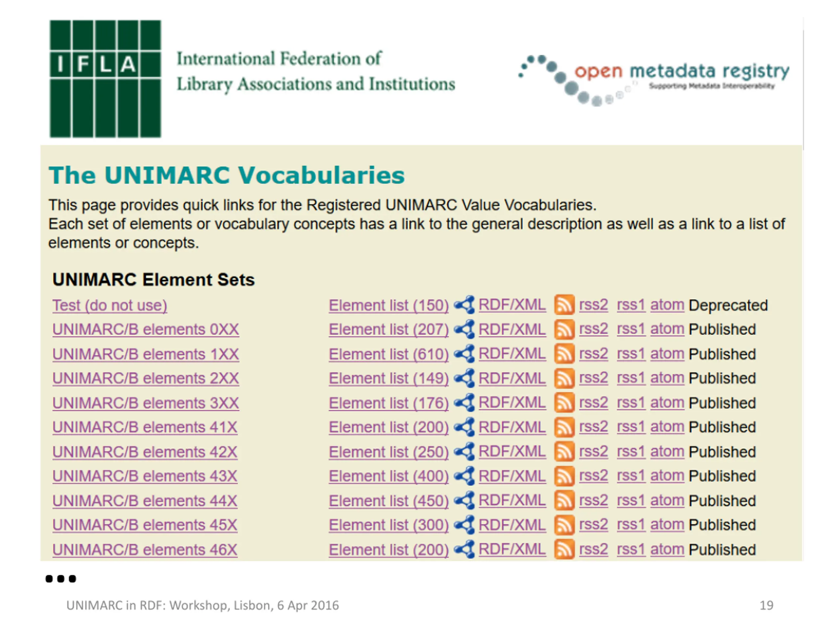Open UNIMARC/B elements 3XX link
840x630 pixels.
point(146,403)
